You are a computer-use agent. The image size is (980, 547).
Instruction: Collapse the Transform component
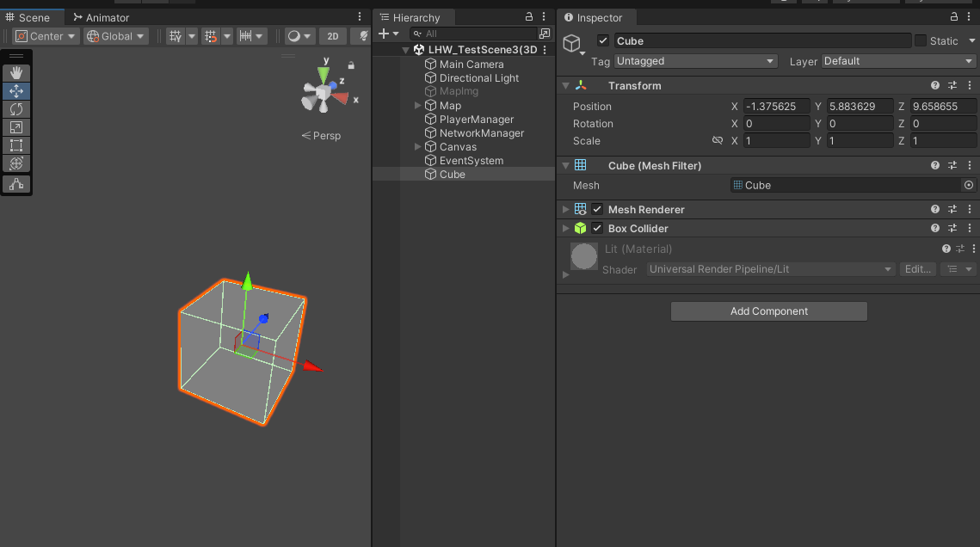(565, 85)
